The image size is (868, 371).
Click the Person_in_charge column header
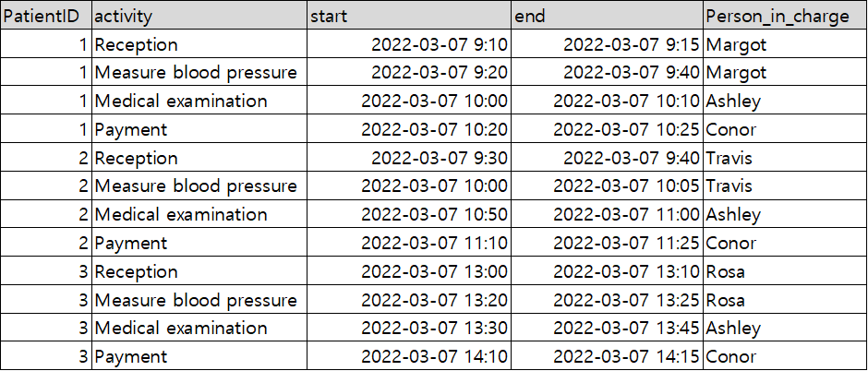[784, 16]
